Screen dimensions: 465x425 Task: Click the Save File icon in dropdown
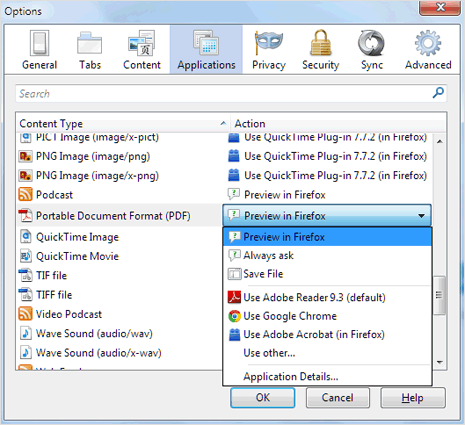click(234, 274)
